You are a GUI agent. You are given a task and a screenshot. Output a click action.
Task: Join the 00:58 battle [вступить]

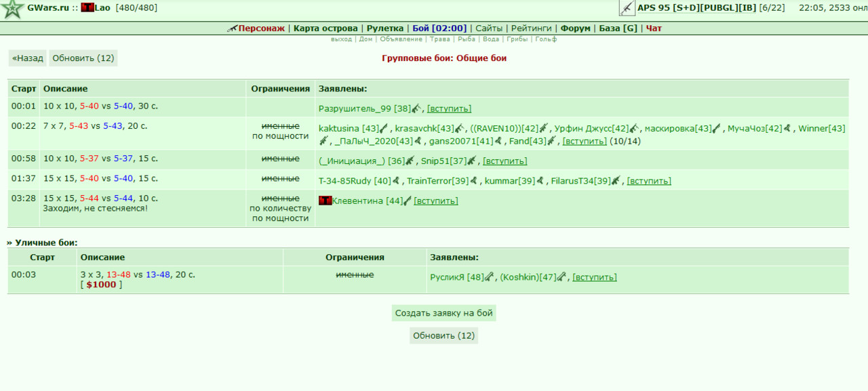pos(505,161)
